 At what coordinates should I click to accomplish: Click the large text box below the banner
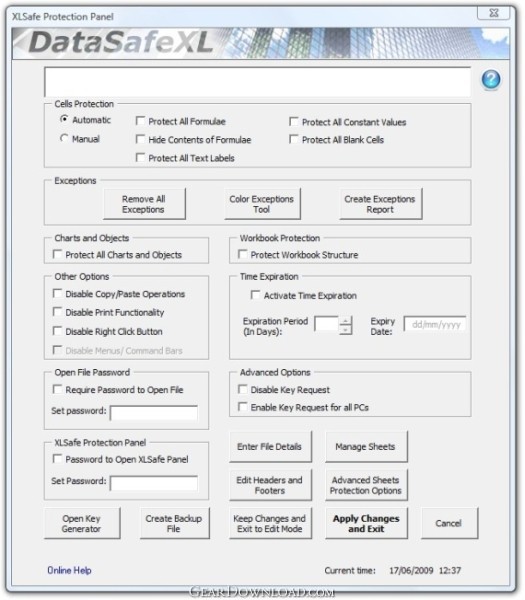click(x=258, y=82)
